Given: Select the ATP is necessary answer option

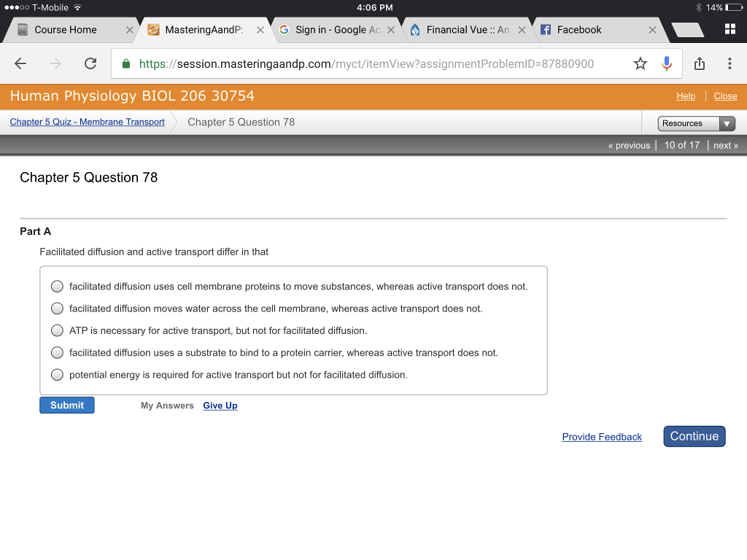Looking at the screenshot, I should 57,330.
